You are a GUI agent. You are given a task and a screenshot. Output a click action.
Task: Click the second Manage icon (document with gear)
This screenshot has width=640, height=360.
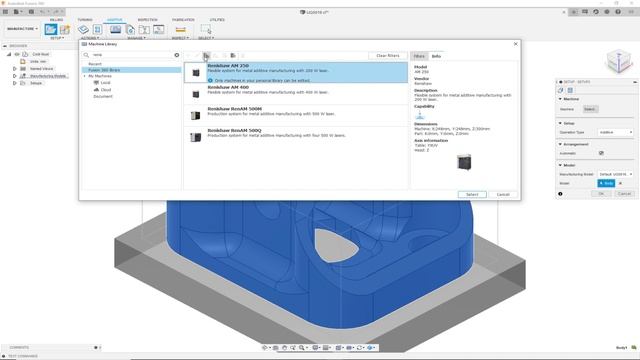pyautogui.click(x=130, y=29)
